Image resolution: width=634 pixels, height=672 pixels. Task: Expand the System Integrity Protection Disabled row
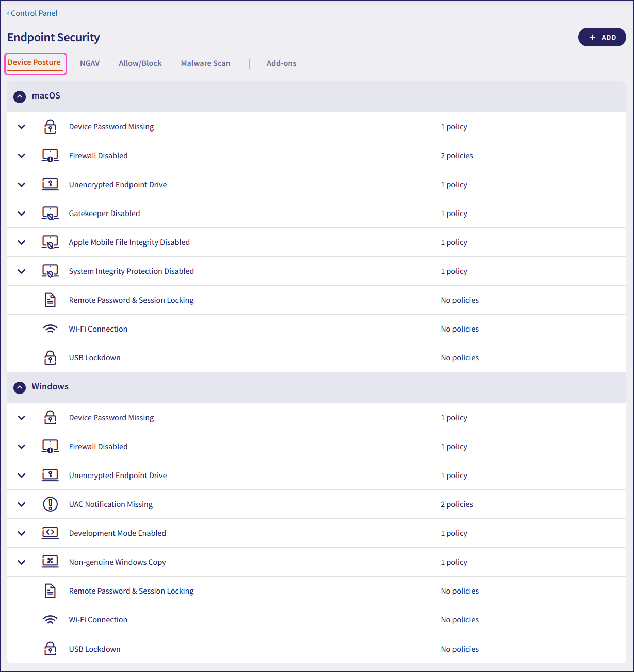point(22,271)
